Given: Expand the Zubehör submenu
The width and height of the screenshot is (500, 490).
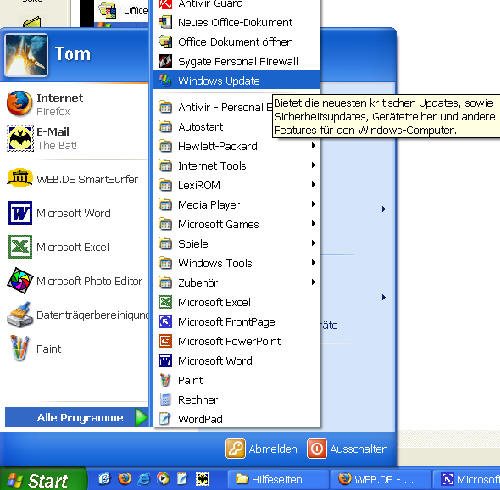Looking at the screenshot, I should 237,283.
